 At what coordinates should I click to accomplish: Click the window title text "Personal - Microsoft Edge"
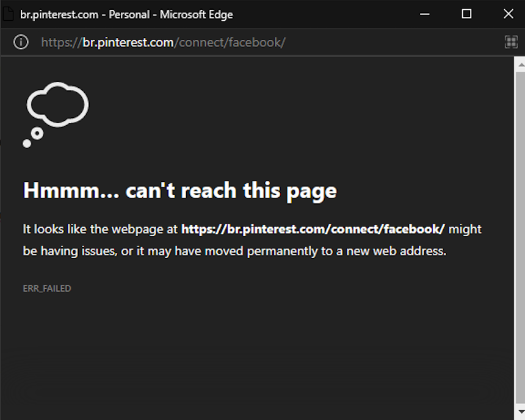coord(171,15)
